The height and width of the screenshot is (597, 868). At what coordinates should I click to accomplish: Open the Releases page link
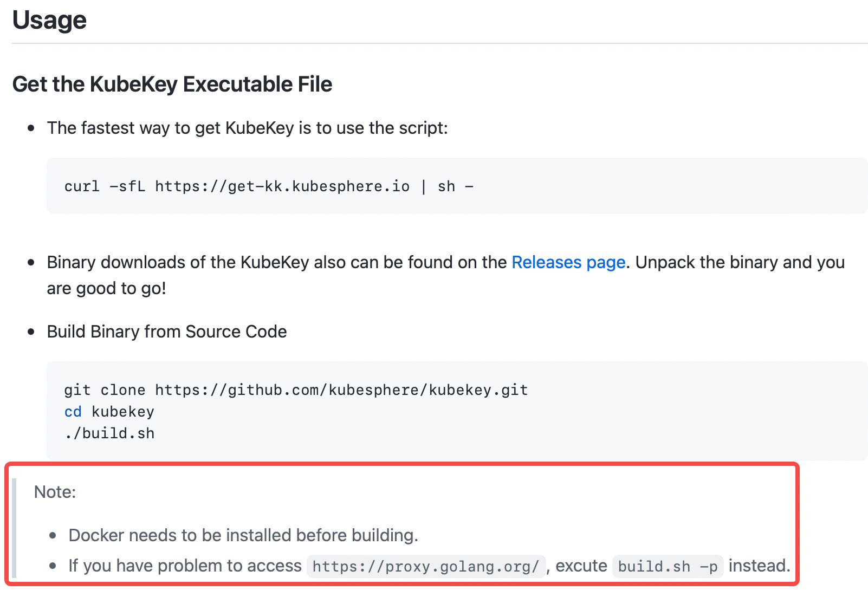568,262
